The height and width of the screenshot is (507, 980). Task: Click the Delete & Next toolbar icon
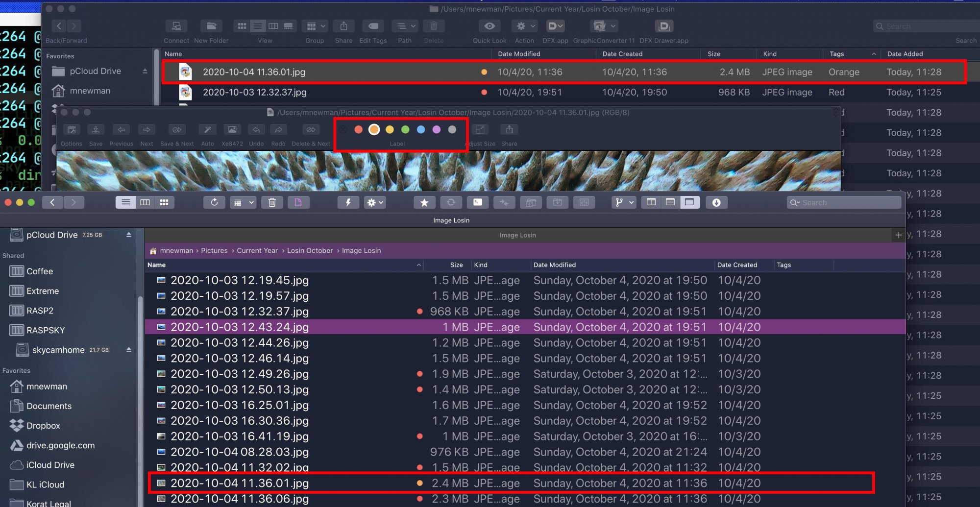point(311,130)
